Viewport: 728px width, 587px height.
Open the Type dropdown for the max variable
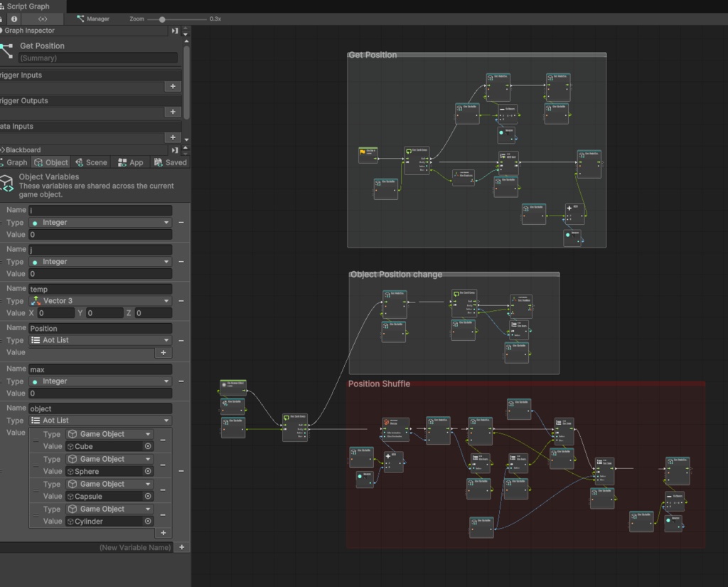(100, 381)
